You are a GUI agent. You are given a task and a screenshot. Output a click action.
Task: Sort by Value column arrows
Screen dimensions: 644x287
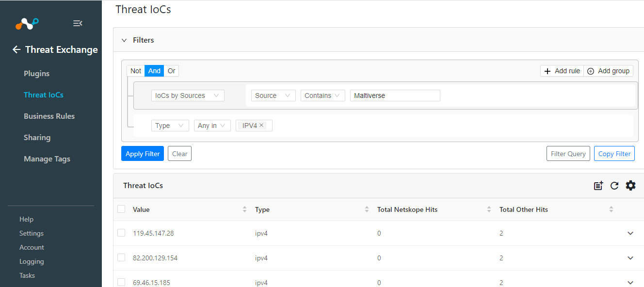pos(244,209)
